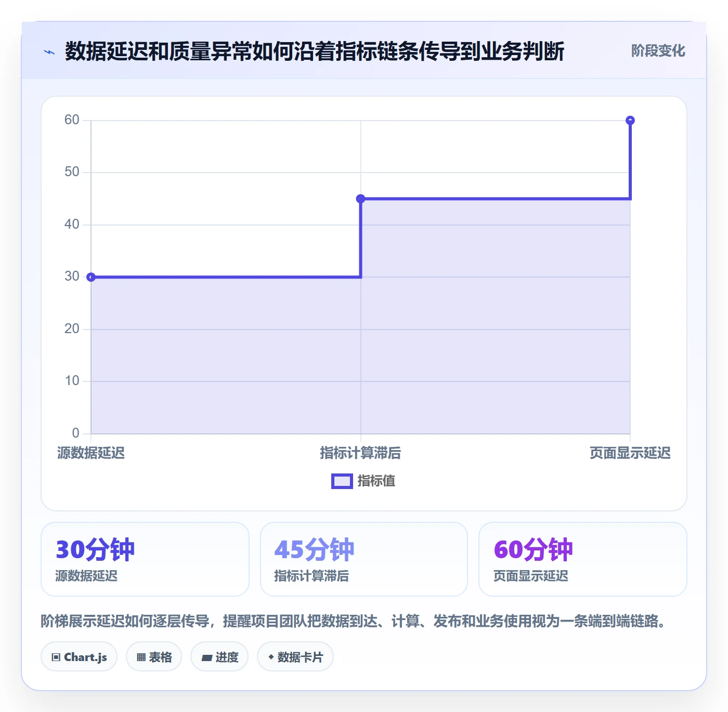
Task: Click the x-axis label 页面显示延迟
Action: click(x=630, y=453)
